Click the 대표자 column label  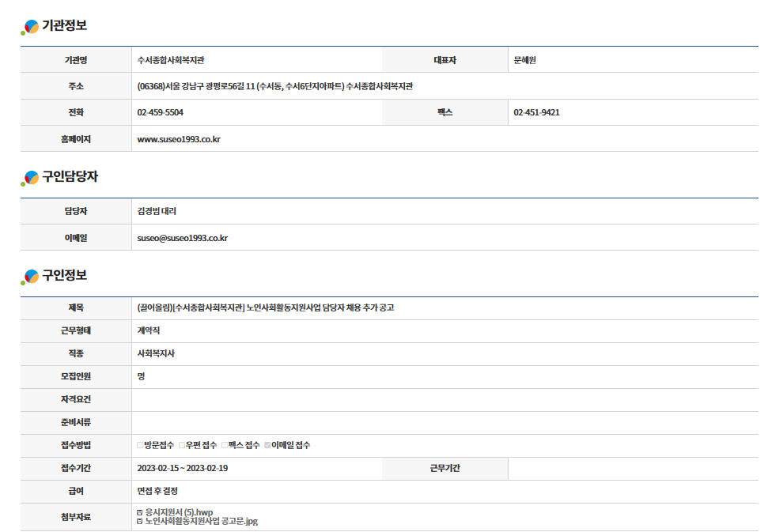coord(445,60)
